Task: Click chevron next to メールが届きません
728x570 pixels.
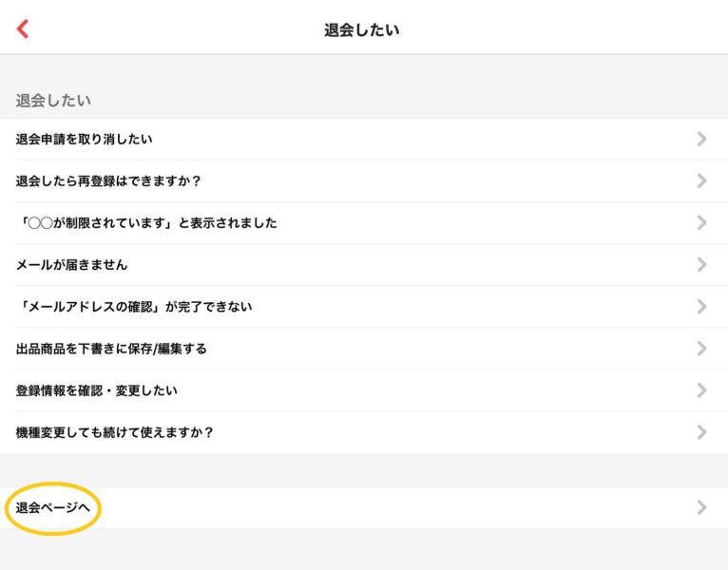Action: [x=701, y=265]
